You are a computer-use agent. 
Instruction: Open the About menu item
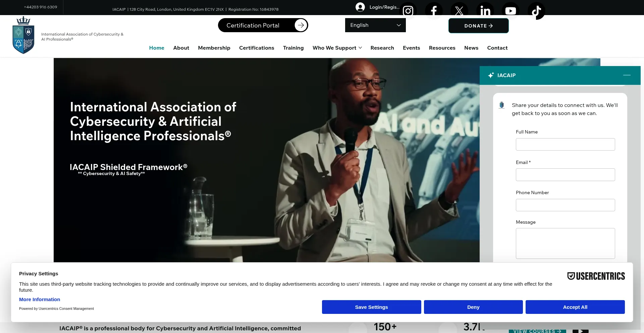181,48
